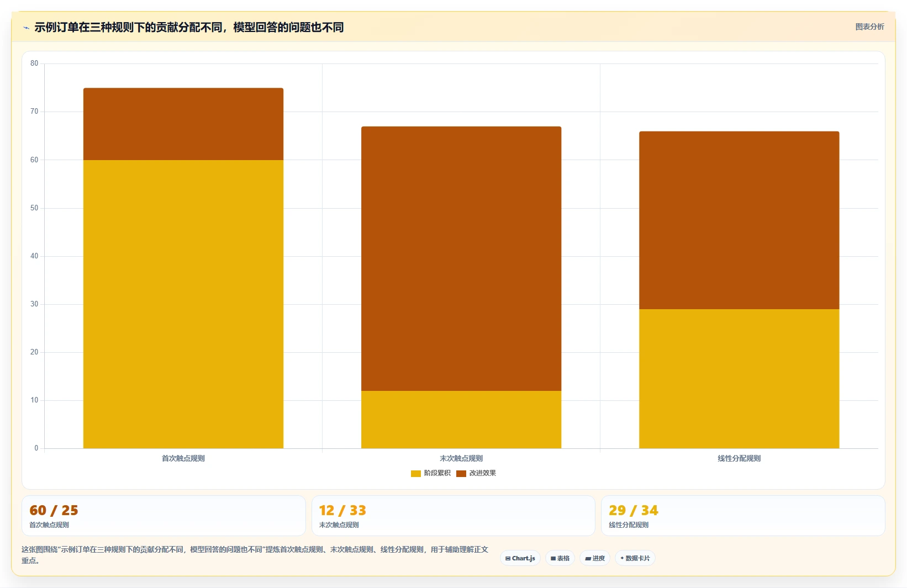Click the 29 / 34 data card value
This screenshot has height=588, width=907.
point(634,510)
